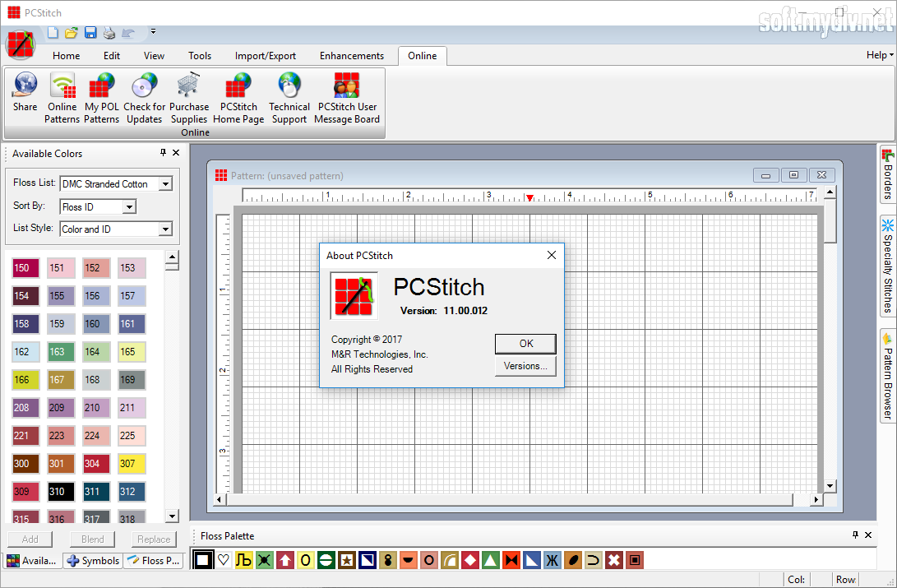The image size is (897, 588).
Task: Select the red up-arrow symbol in Floss Palette
Action: pyautogui.click(x=285, y=560)
